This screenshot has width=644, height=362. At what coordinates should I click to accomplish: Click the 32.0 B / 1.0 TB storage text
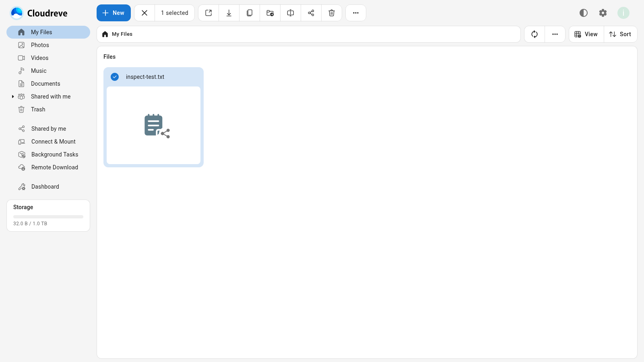point(30,224)
